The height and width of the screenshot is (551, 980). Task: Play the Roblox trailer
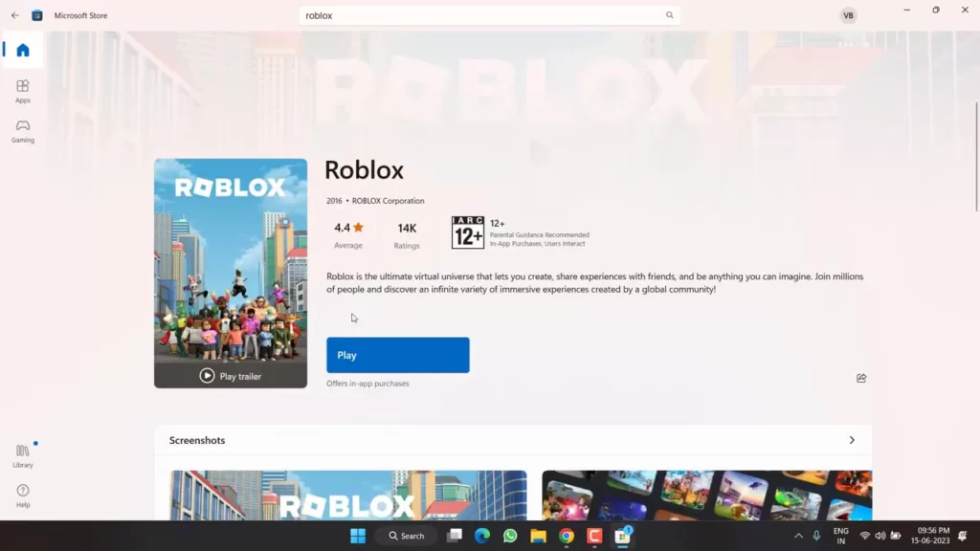231,376
